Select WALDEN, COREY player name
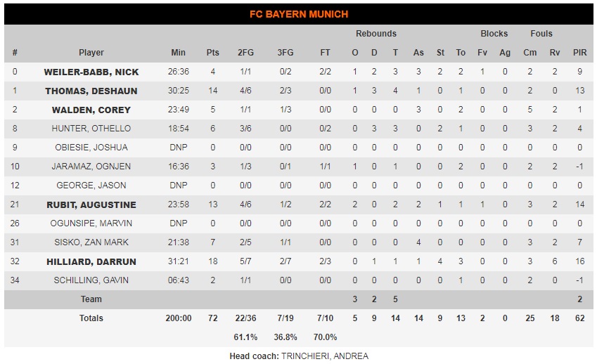This screenshot has height=364, width=597. point(91,110)
